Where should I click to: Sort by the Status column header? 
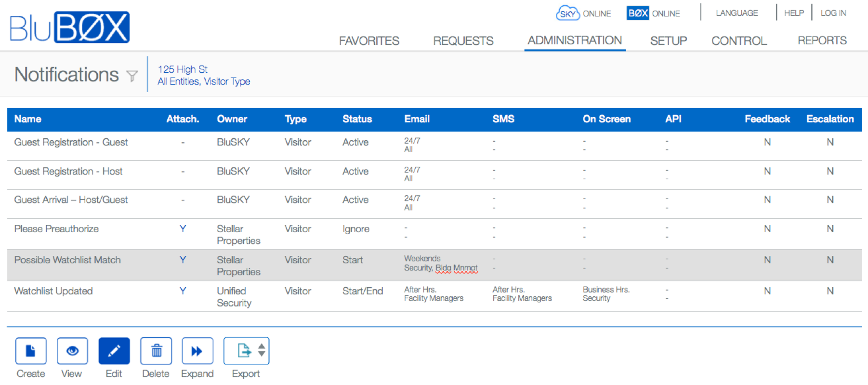click(357, 119)
